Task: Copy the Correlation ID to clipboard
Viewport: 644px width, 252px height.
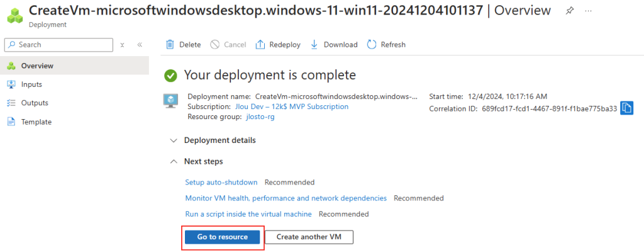Action: click(x=626, y=108)
